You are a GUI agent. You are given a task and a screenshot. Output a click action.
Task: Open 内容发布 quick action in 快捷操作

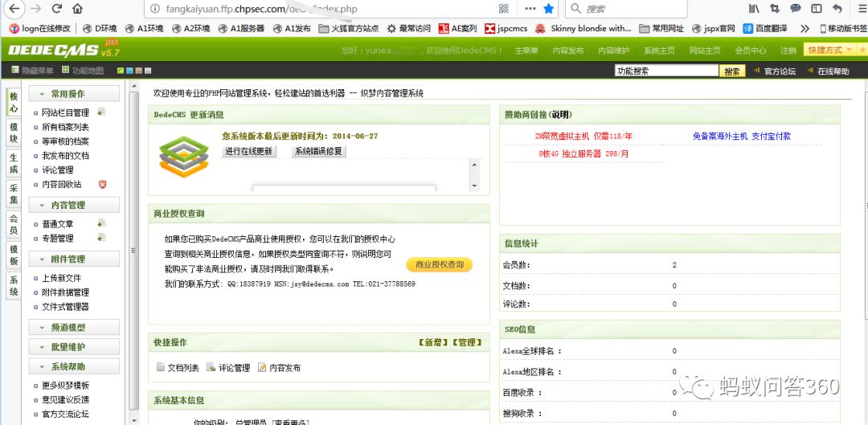click(x=279, y=367)
